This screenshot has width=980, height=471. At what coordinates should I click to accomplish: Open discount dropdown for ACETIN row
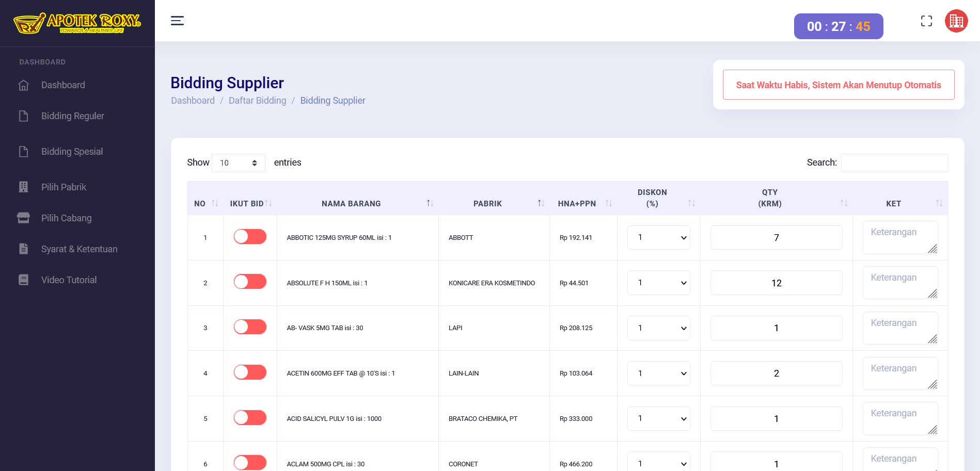[x=659, y=373]
